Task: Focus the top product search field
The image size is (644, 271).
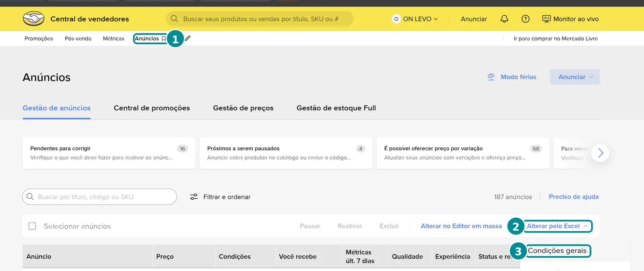Action: [260, 19]
